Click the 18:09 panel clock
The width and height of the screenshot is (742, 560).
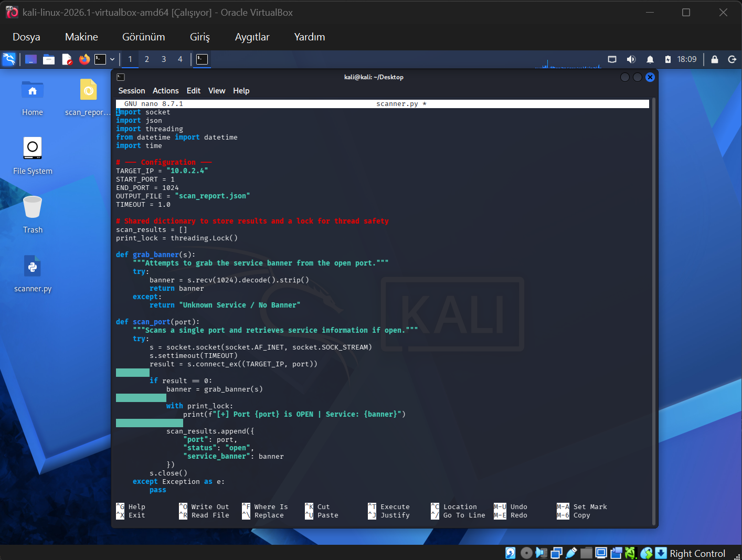[687, 59]
